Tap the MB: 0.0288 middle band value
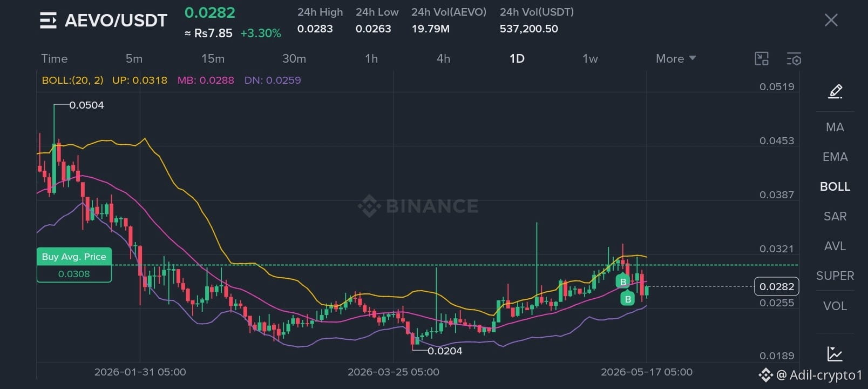This screenshot has height=389, width=868. [206, 80]
